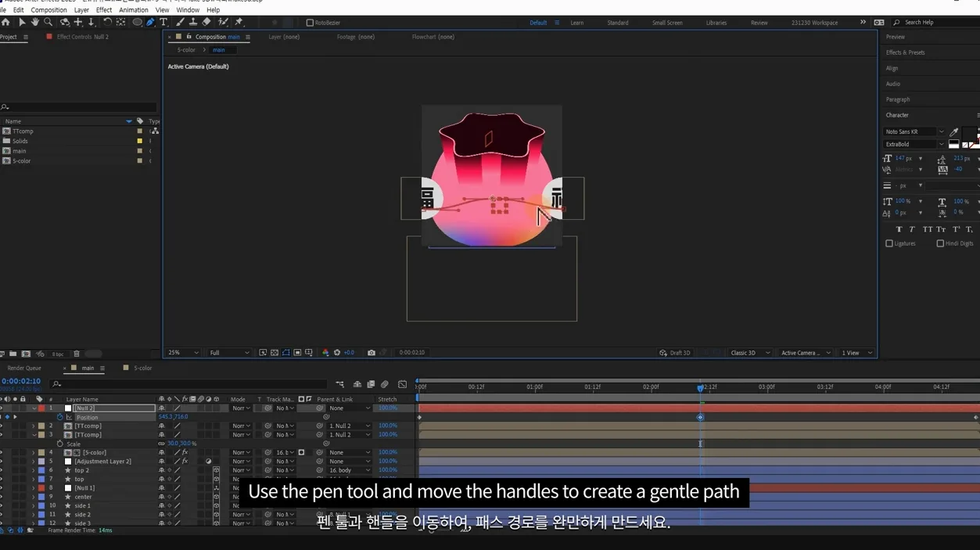Select the Eraser tool
The height and width of the screenshot is (550, 980).
[x=206, y=23]
